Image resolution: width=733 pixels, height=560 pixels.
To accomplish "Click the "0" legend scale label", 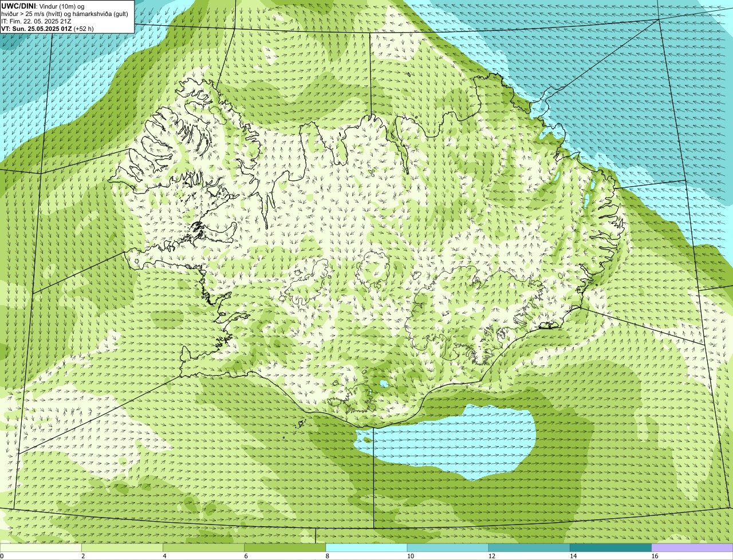I will (x=2, y=556).
